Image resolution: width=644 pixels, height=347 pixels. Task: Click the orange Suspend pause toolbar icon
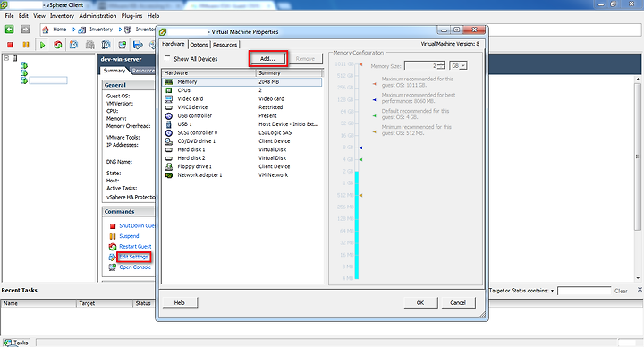click(25, 45)
